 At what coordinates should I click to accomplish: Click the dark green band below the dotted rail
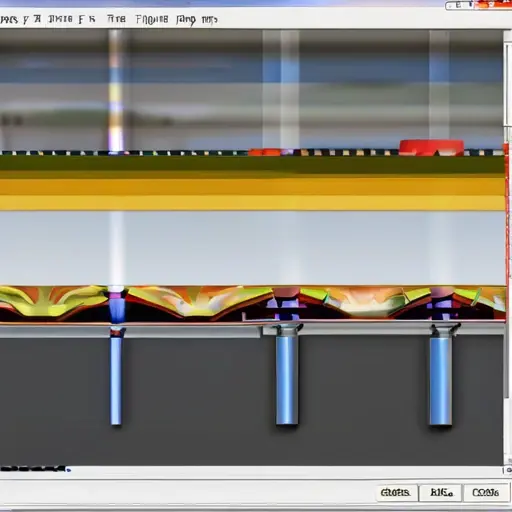252,165
